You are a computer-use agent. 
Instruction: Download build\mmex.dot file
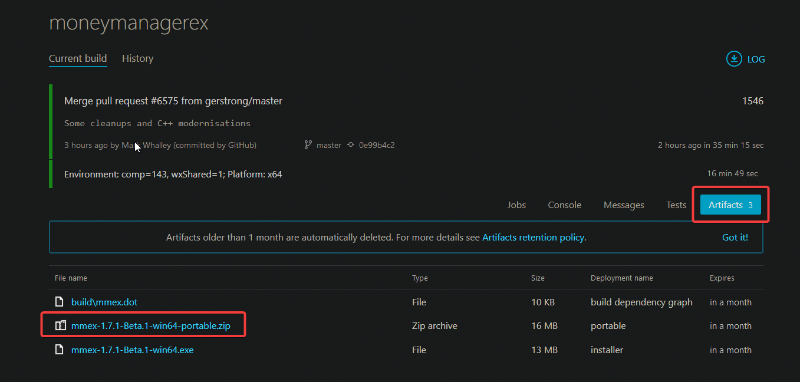[x=104, y=302]
